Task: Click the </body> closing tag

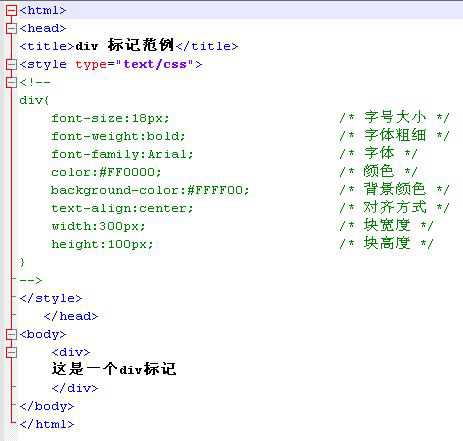Action: (47, 406)
